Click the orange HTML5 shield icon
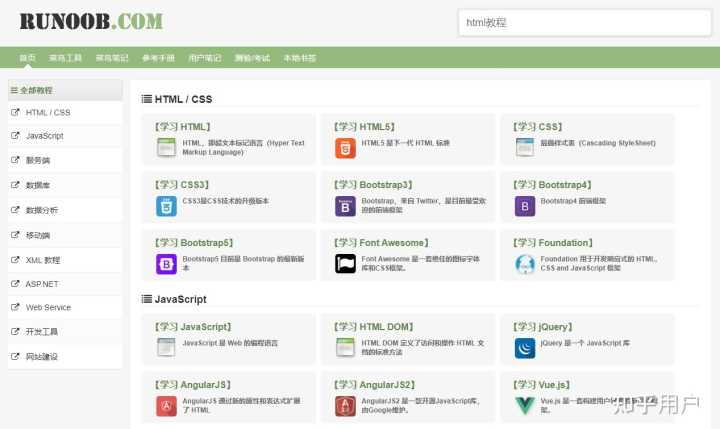Screen dimensions: 720x429 (345, 148)
